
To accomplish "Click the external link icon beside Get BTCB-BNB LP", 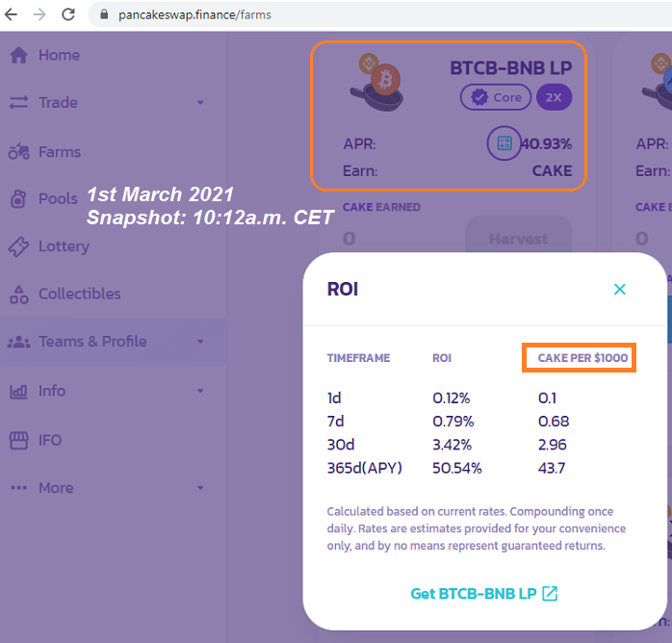I will coord(550,594).
